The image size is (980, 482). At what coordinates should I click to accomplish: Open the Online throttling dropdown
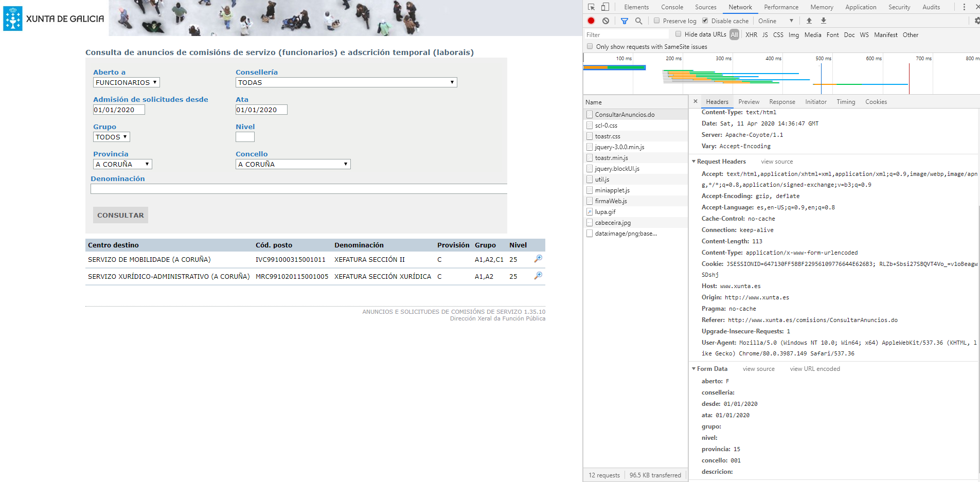(x=775, y=21)
